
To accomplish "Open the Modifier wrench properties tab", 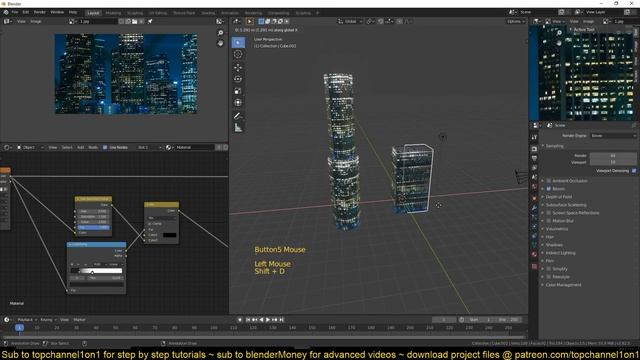I will pos(534,208).
